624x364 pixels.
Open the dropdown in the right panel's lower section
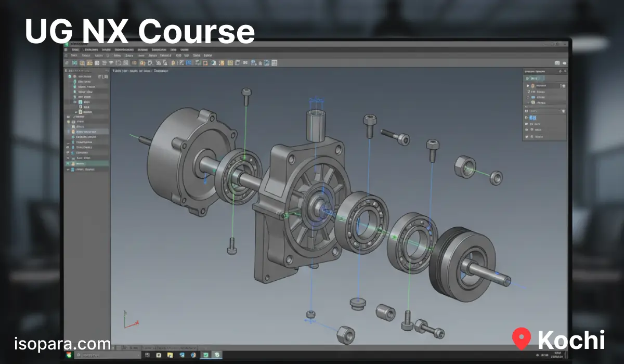(559, 111)
